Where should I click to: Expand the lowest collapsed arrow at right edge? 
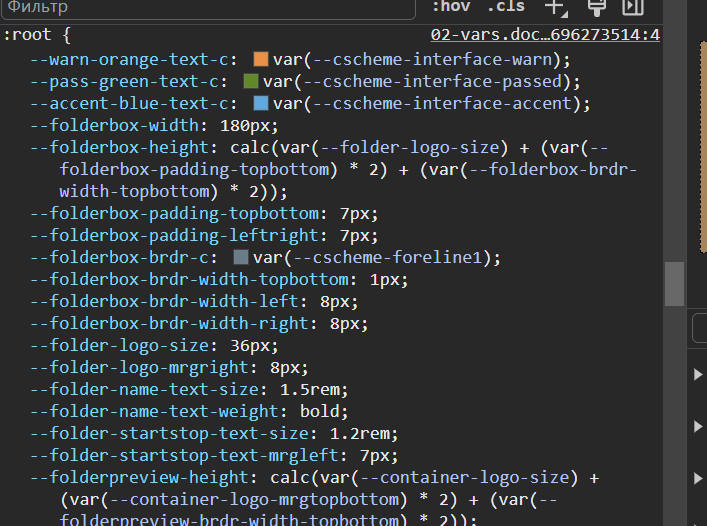(x=698, y=478)
